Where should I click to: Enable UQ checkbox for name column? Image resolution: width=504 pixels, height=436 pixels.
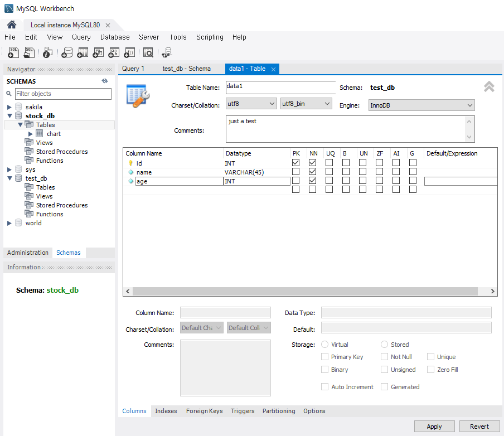(x=329, y=171)
